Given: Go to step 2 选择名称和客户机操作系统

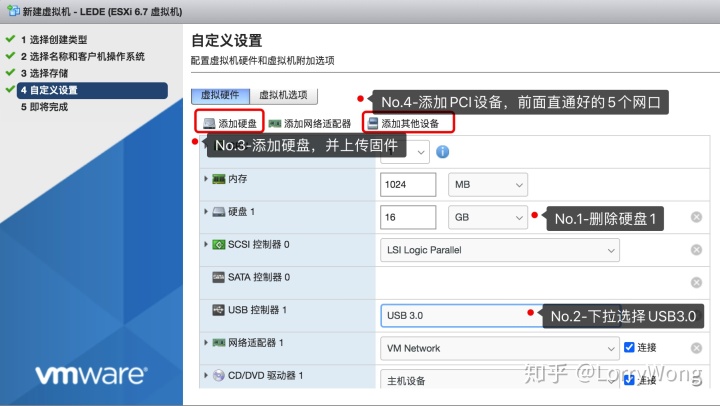Looking at the screenshot, I should [x=83, y=56].
